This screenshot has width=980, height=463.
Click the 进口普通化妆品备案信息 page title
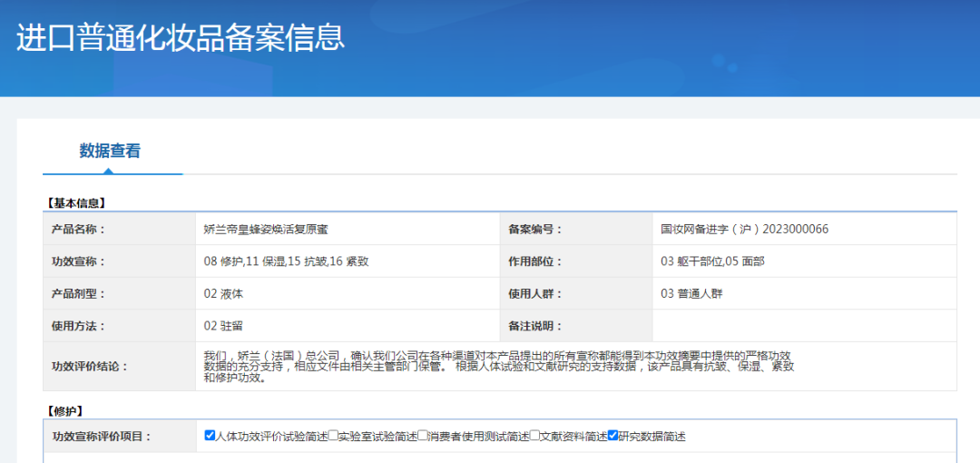181,37
